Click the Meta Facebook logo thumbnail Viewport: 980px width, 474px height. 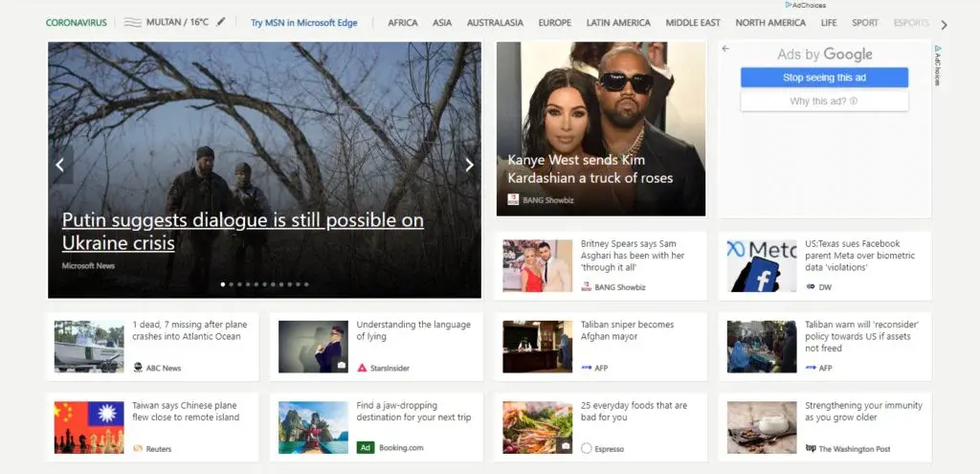point(762,266)
